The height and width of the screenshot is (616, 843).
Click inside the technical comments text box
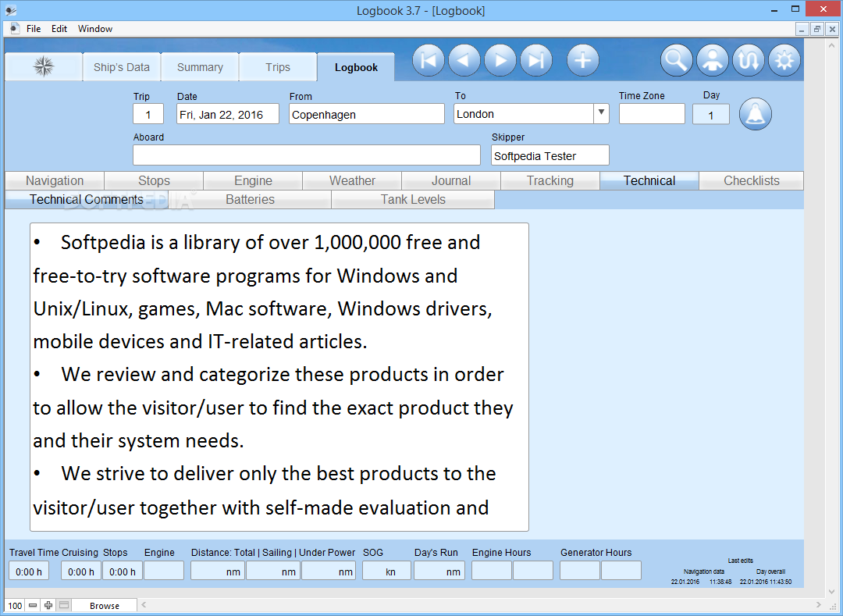pos(279,377)
